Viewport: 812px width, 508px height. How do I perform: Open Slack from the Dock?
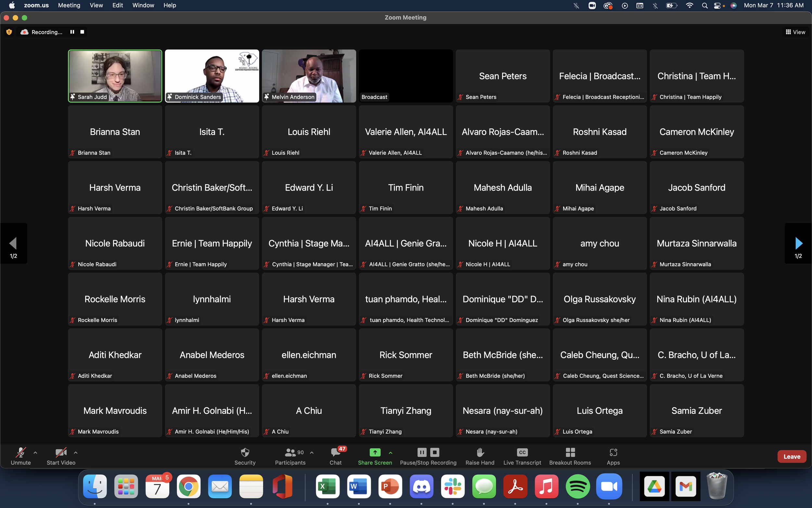coord(452,486)
